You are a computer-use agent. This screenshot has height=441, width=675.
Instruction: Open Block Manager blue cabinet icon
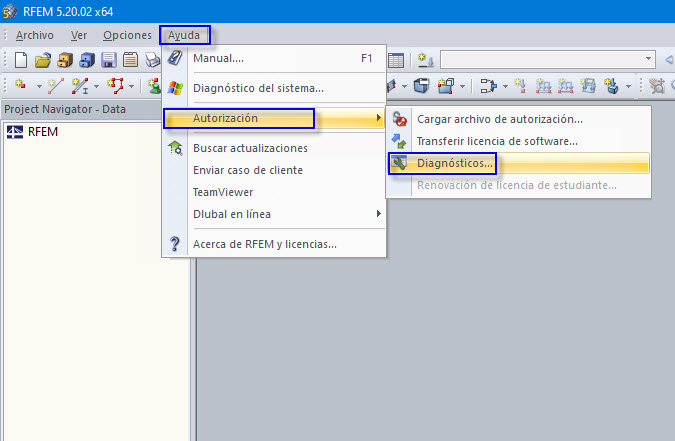pyautogui.click(x=87, y=60)
